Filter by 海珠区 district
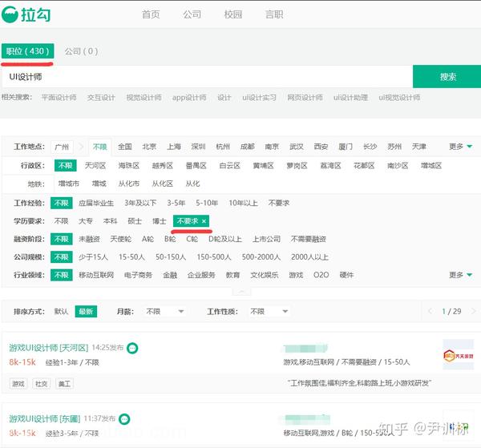The width and height of the screenshot is (481, 448). click(129, 166)
